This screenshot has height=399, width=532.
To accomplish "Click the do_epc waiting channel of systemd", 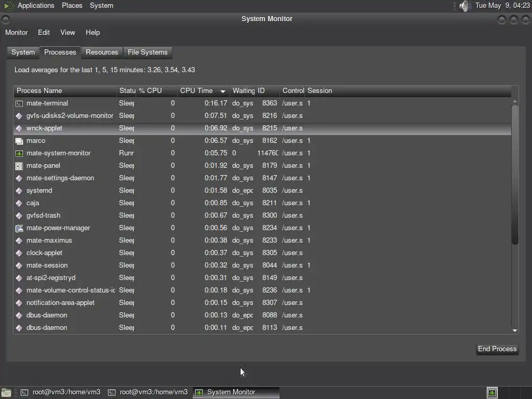I will click(243, 191).
